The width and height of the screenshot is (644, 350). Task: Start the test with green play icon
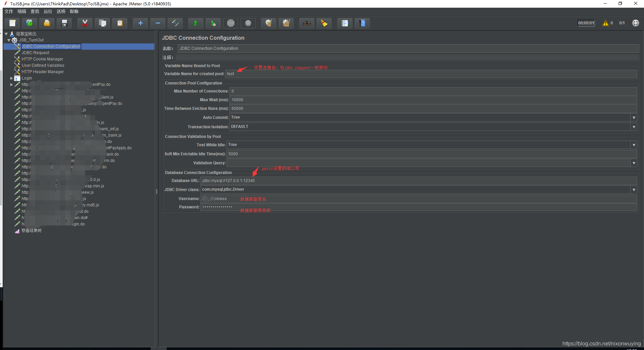click(196, 23)
